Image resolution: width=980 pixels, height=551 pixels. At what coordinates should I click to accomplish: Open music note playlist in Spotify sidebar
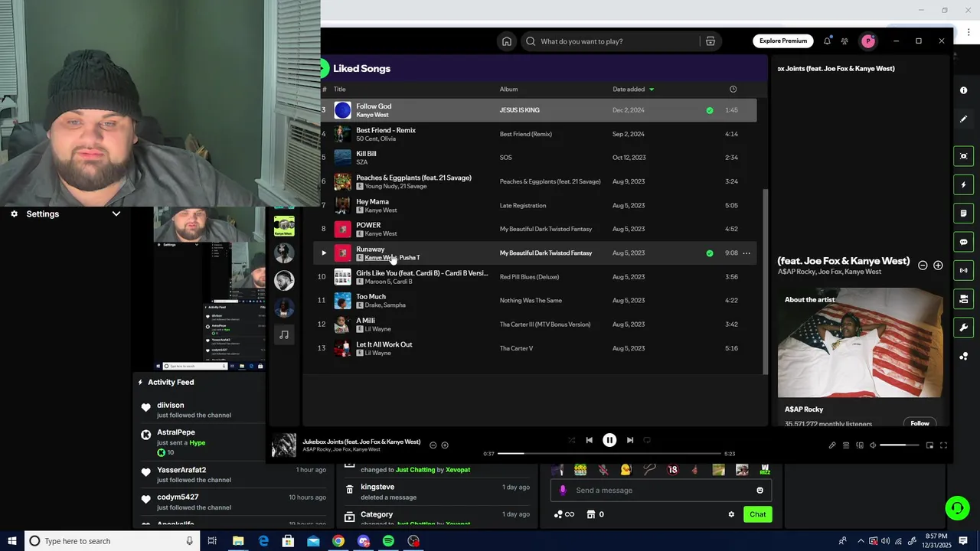pos(284,335)
